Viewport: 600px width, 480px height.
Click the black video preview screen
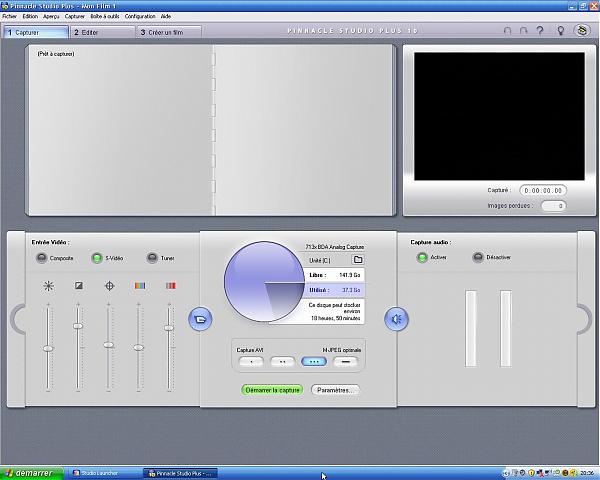(499, 116)
